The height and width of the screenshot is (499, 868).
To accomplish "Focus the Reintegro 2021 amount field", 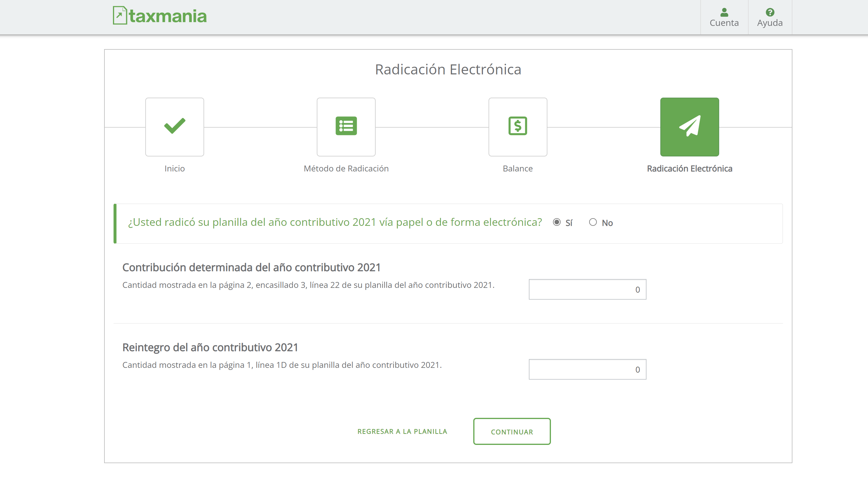I will (587, 369).
